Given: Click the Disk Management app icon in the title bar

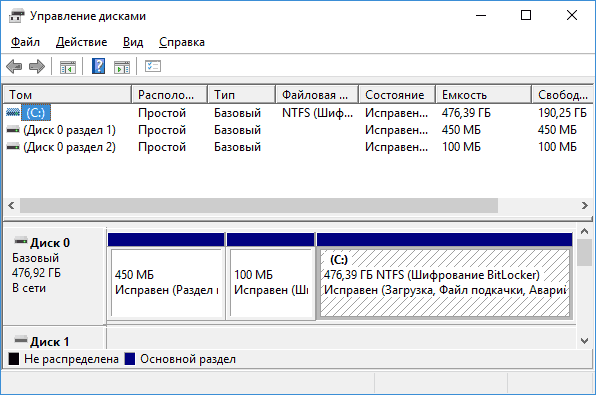Looking at the screenshot, I should pyautogui.click(x=16, y=16).
